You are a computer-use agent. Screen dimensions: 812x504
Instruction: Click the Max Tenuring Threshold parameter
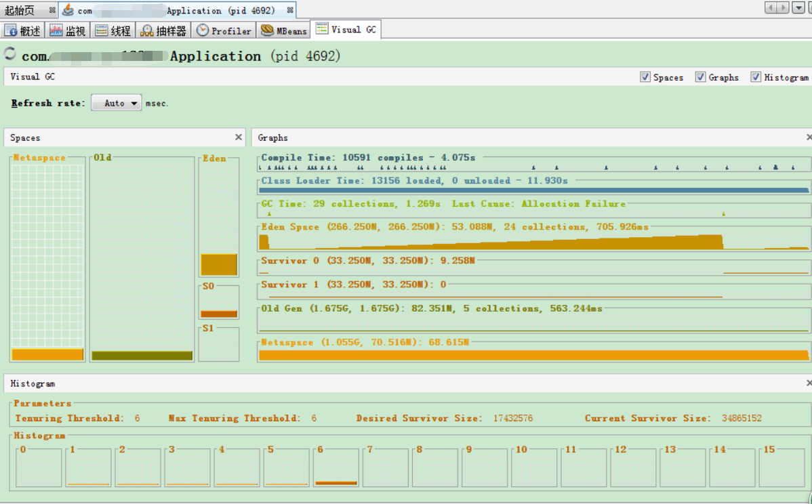pos(243,418)
